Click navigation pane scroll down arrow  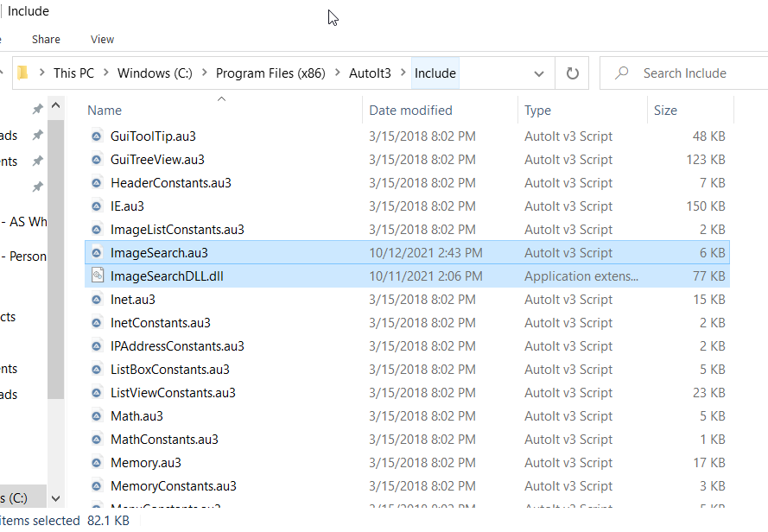[56, 498]
